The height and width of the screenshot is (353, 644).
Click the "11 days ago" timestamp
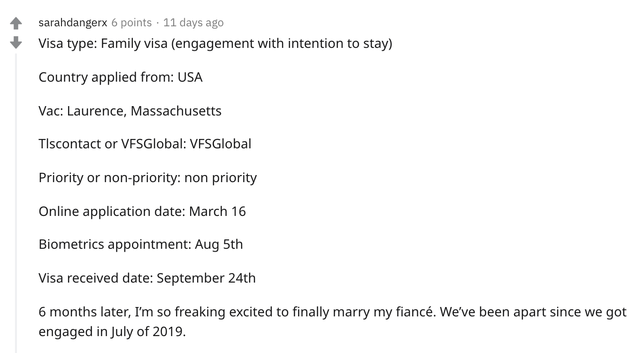[x=193, y=23]
